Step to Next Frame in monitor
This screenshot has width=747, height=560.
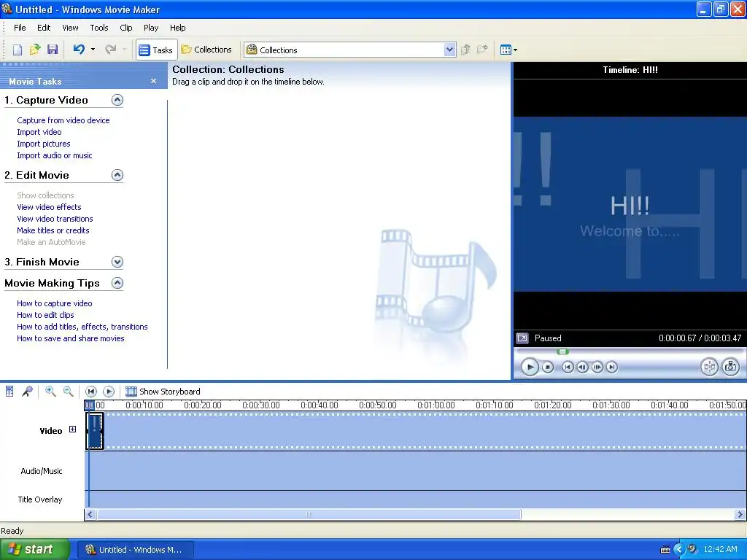click(597, 367)
